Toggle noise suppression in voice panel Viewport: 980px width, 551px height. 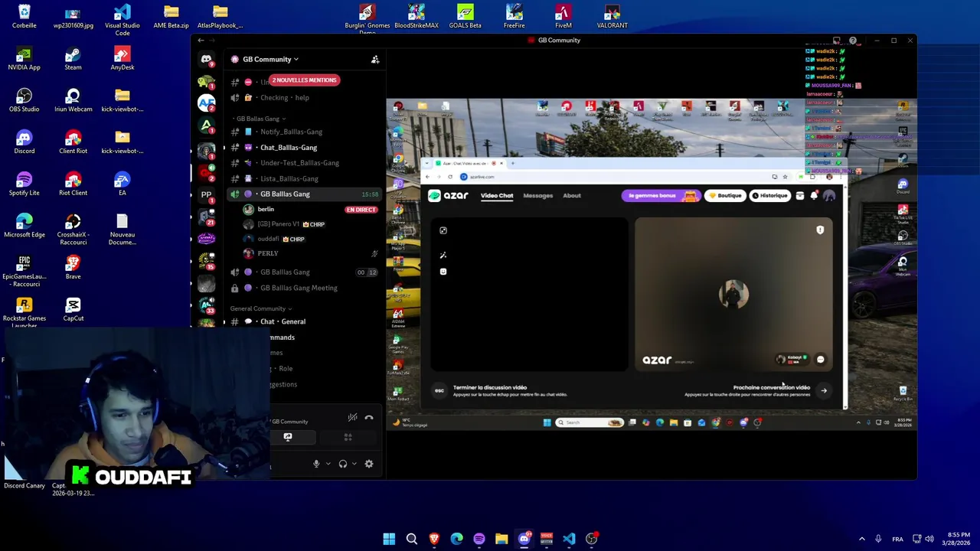[x=352, y=418]
